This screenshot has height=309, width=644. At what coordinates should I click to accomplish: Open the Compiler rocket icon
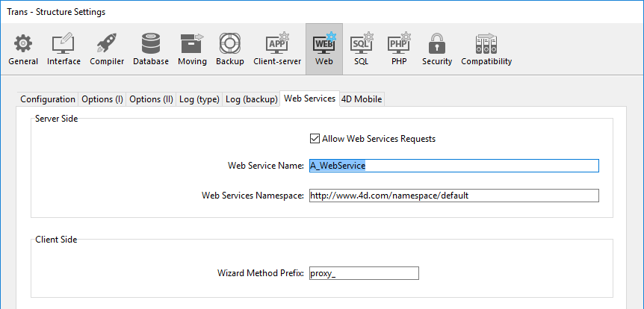coord(107,49)
